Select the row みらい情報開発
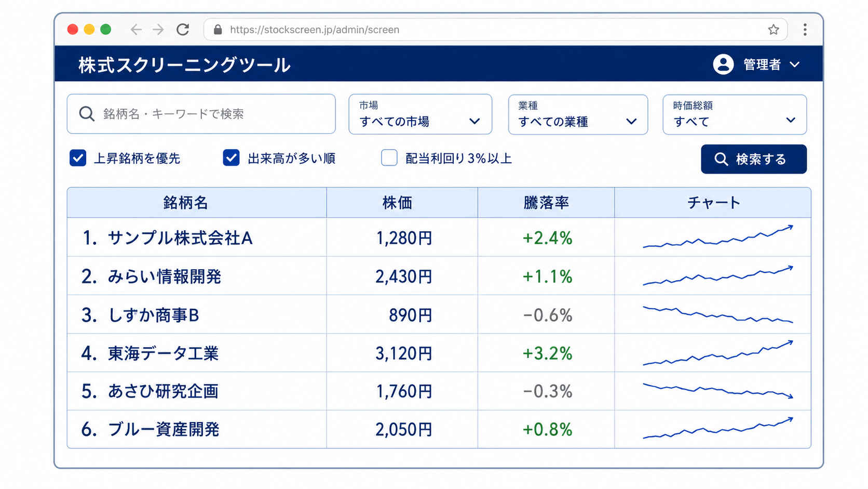Image resolution: width=868 pixels, height=489 pixels. [439, 276]
